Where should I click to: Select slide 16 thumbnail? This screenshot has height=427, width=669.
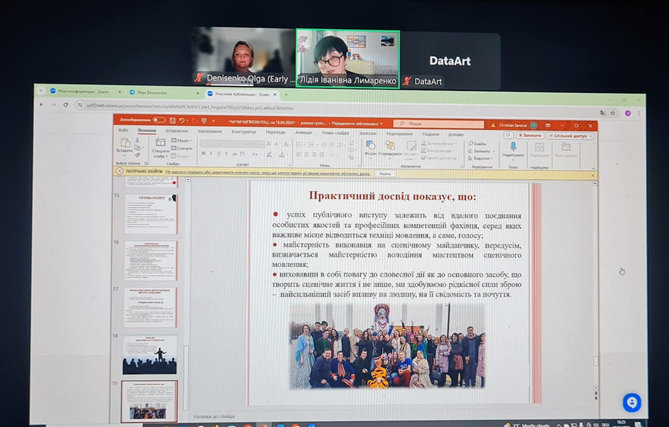tap(150, 261)
